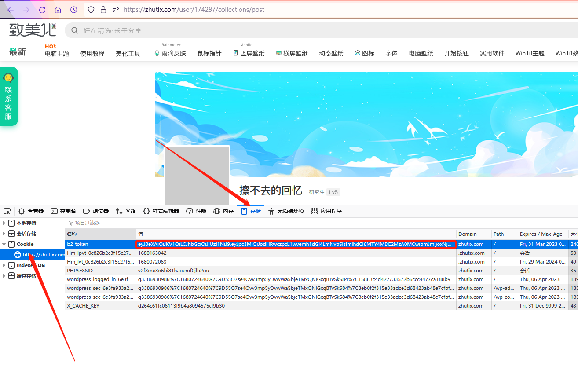
Task: Expand the 会话存储 tree node
Action: click(4, 234)
